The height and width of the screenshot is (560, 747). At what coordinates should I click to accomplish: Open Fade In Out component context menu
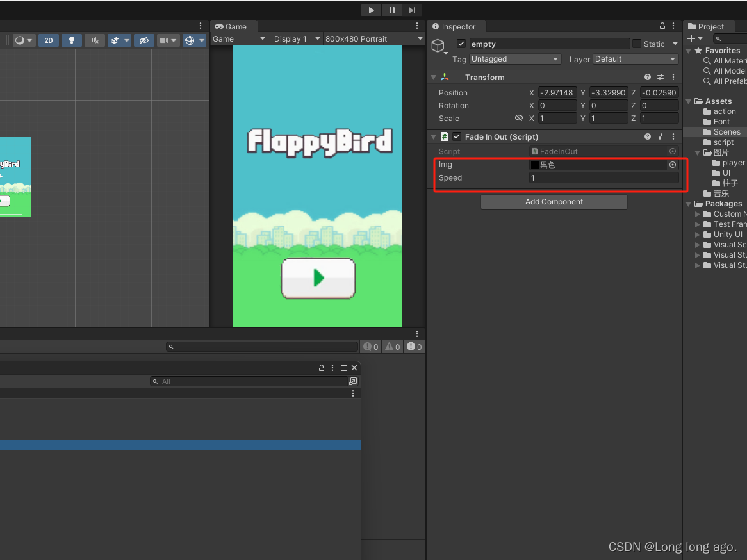673,136
